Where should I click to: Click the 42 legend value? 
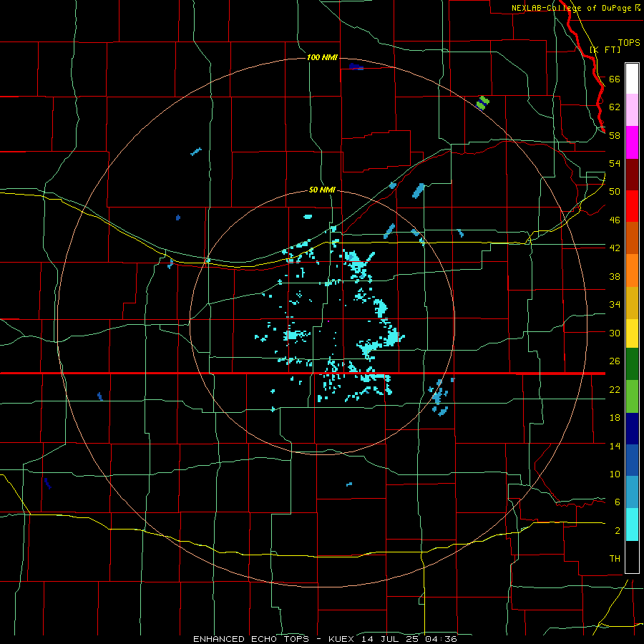pos(615,248)
